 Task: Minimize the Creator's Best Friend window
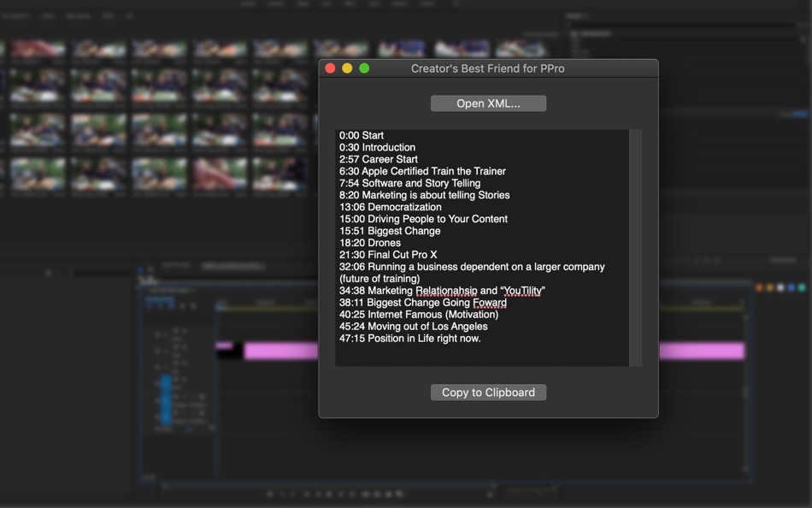point(347,68)
